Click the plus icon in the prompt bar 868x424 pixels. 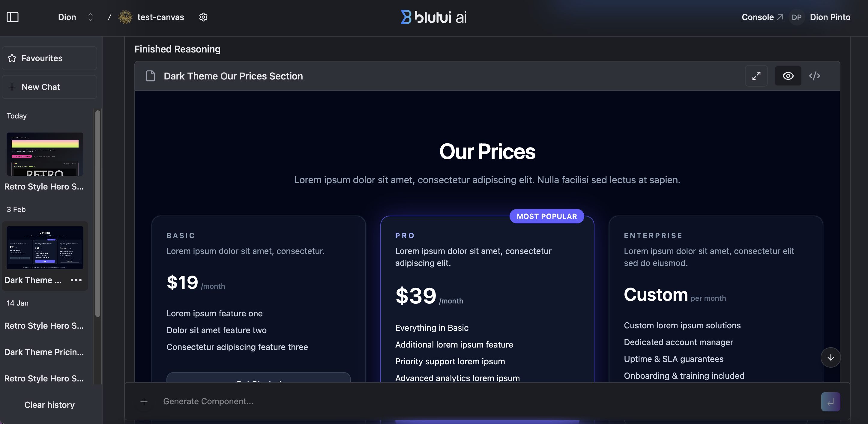[x=144, y=401]
